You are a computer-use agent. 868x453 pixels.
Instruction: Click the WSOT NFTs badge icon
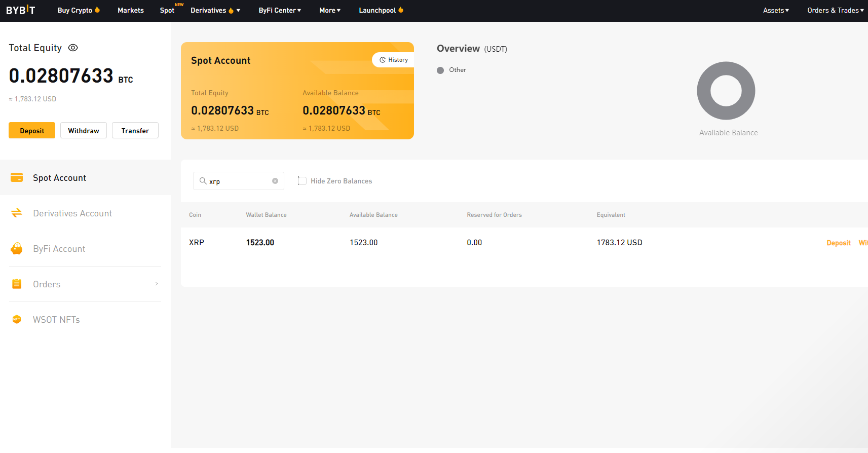click(17, 319)
